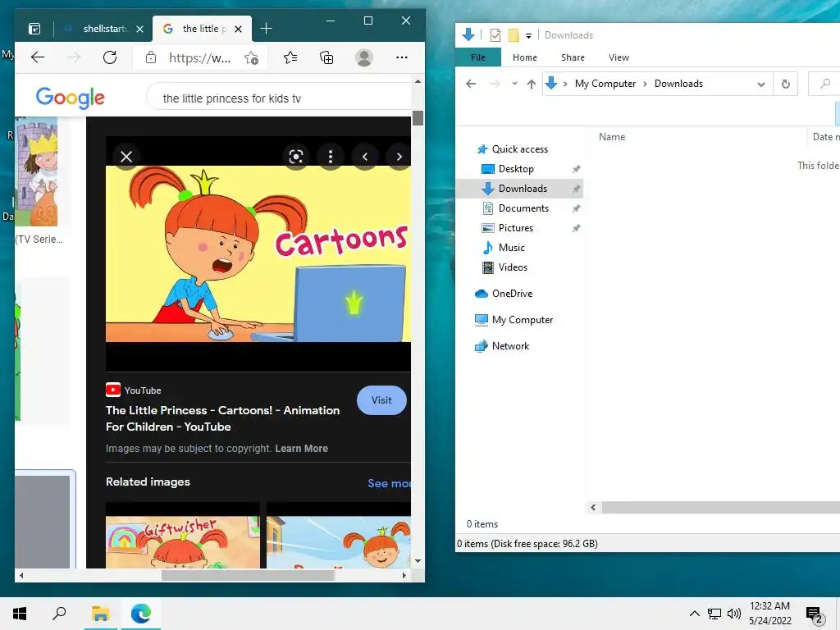Select Pictures in navigation pane
Image resolution: width=840 pixels, height=630 pixels.
pos(516,228)
